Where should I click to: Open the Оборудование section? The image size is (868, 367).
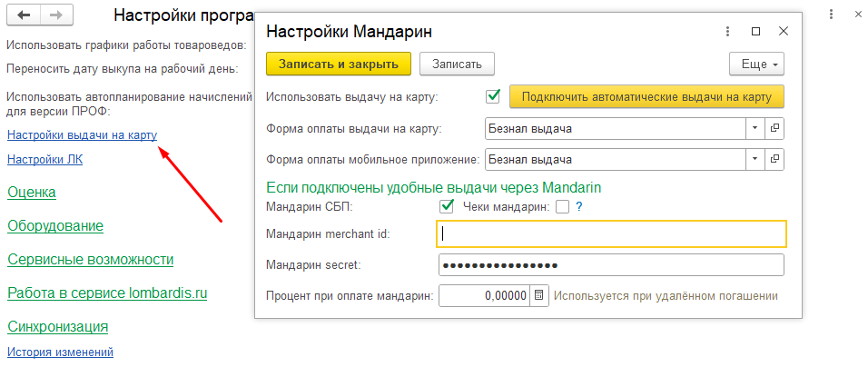pyautogui.click(x=55, y=226)
